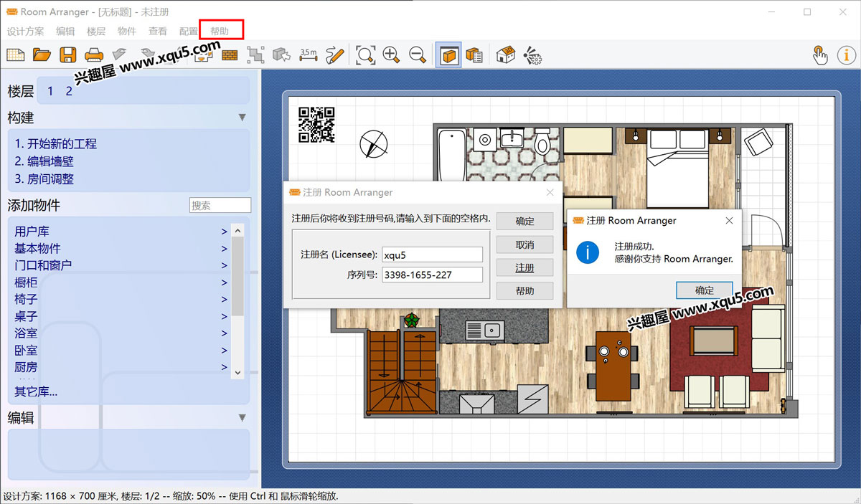Save the project using the floppy disk icon
This screenshot has width=861, height=504.
click(x=68, y=54)
